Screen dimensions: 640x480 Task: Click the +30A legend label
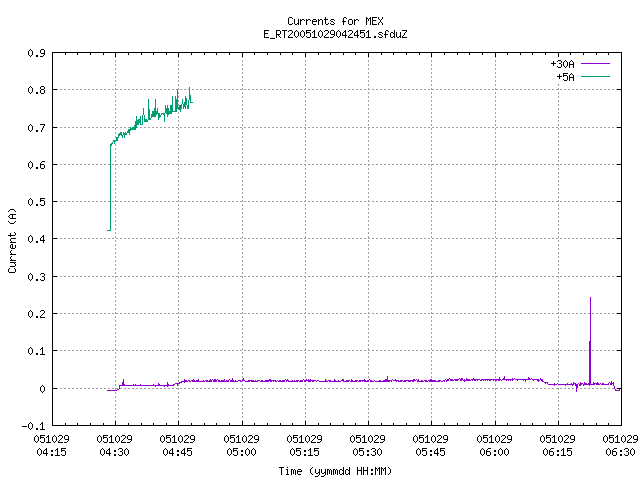(x=562, y=64)
